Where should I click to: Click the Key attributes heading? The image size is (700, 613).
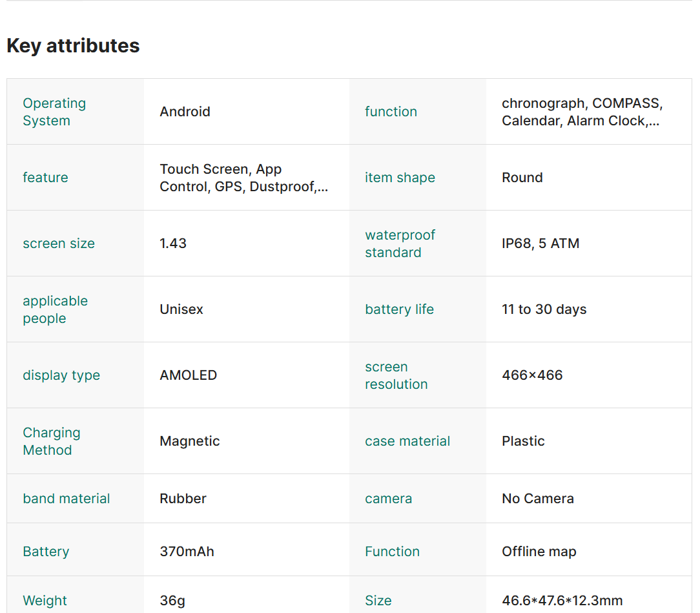pos(73,46)
